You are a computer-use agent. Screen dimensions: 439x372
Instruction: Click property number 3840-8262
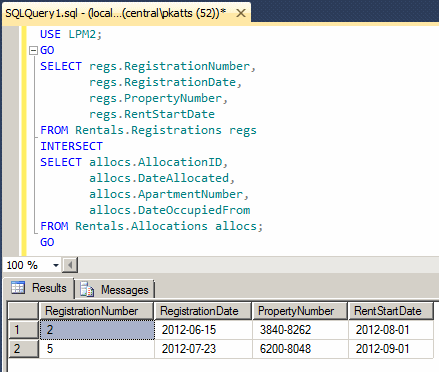coord(300,330)
